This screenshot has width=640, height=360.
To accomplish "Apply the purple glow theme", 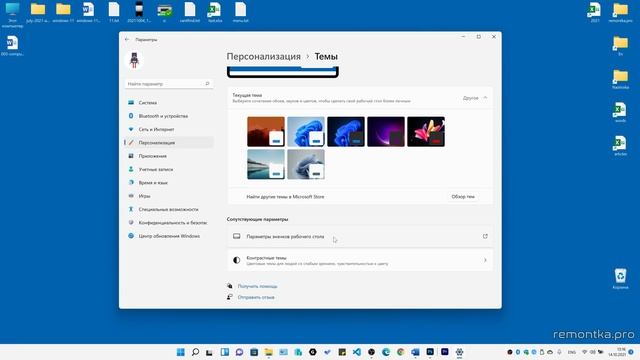I will tap(386, 131).
